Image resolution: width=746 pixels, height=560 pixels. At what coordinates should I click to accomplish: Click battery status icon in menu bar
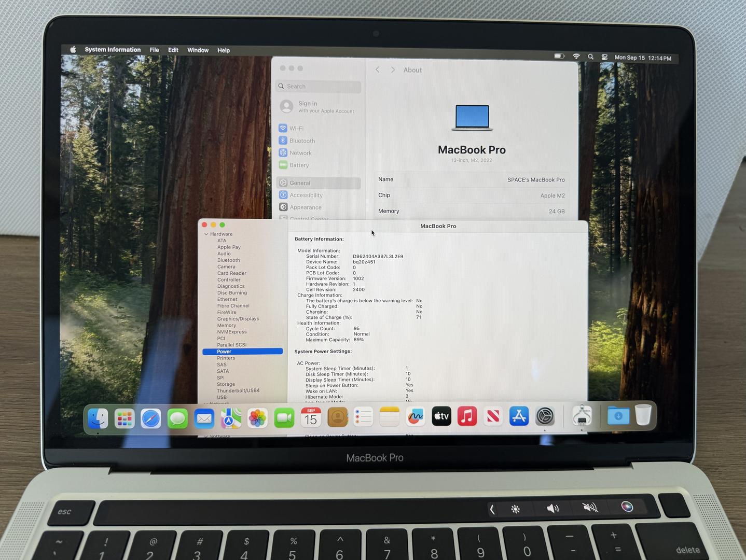[x=559, y=56]
